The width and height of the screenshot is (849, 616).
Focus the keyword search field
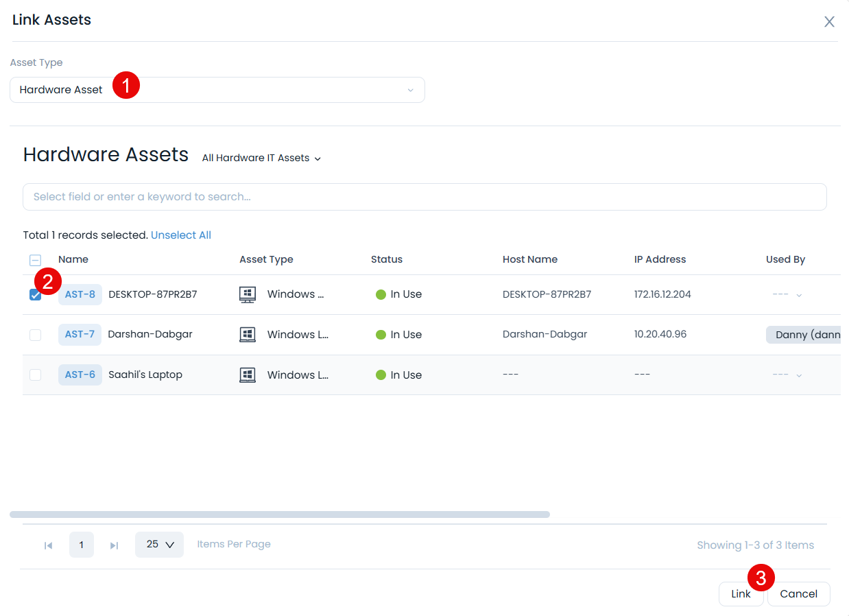tap(424, 197)
